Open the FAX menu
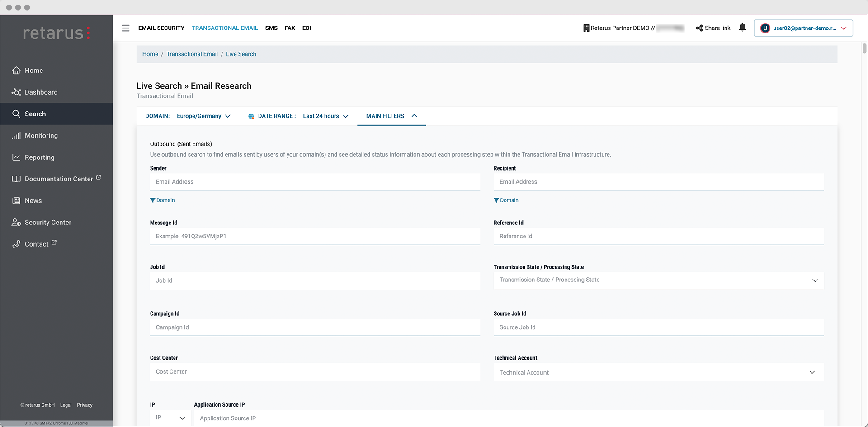The width and height of the screenshot is (868, 427). [x=290, y=28]
